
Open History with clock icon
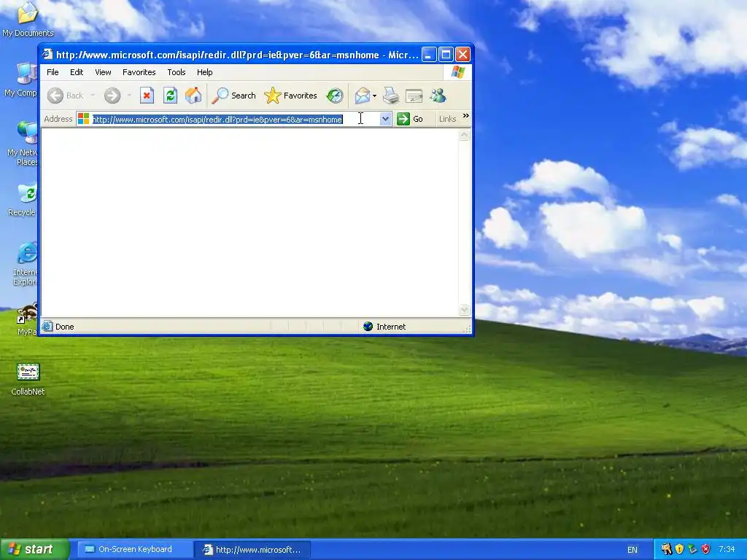[335, 96]
